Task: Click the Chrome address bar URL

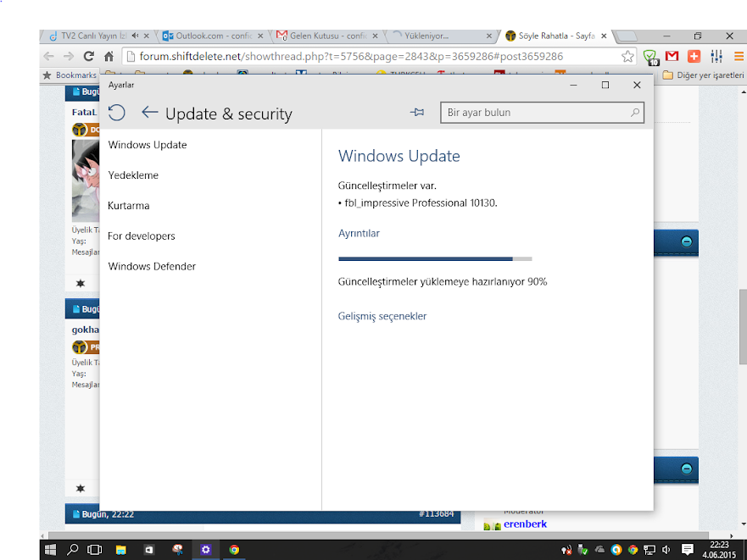Action: pos(351,57)
